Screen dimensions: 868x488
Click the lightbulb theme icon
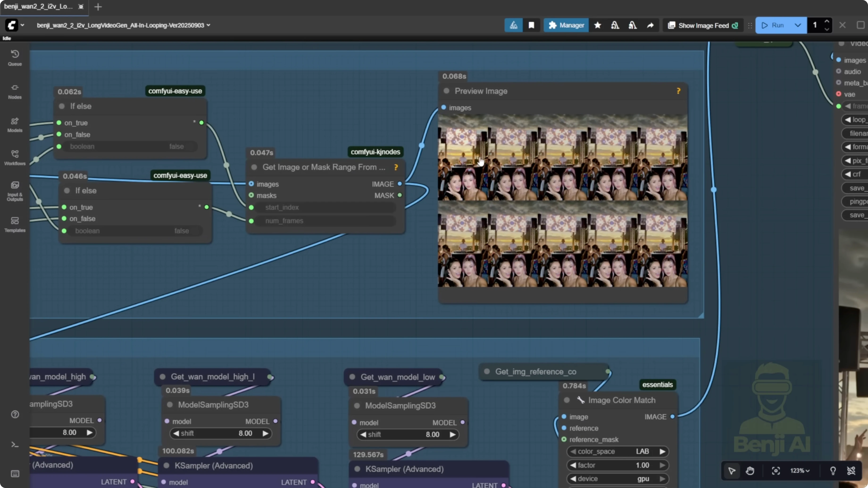point(832,471)
